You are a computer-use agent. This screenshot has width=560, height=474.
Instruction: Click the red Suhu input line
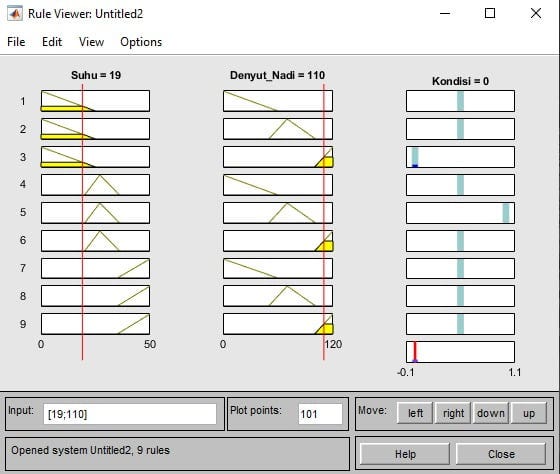[x=82, y=221]
